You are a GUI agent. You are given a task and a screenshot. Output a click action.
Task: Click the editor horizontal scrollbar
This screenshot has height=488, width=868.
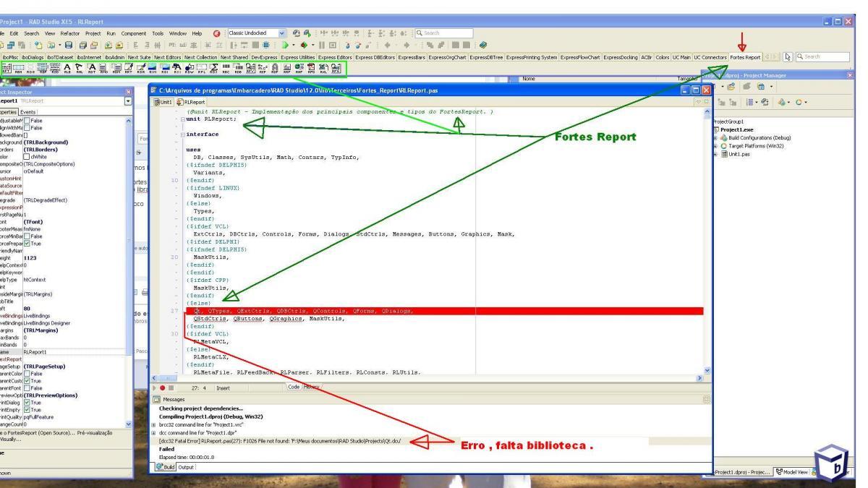point(427,377)
